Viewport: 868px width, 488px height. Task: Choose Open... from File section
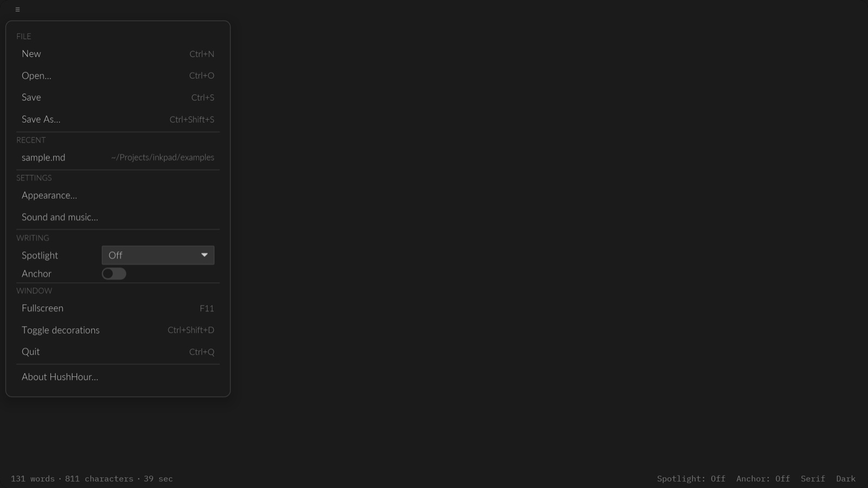coord(118,75)
